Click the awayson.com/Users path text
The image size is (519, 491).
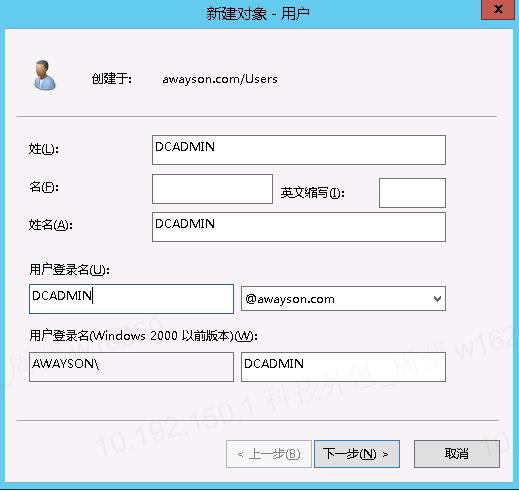pos(220,79)
